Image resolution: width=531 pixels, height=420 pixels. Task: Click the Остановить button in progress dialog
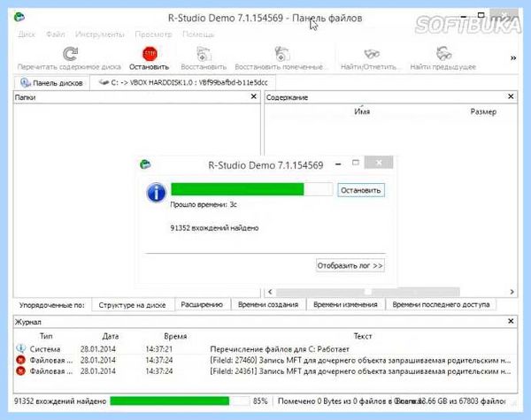pos(361,190)
